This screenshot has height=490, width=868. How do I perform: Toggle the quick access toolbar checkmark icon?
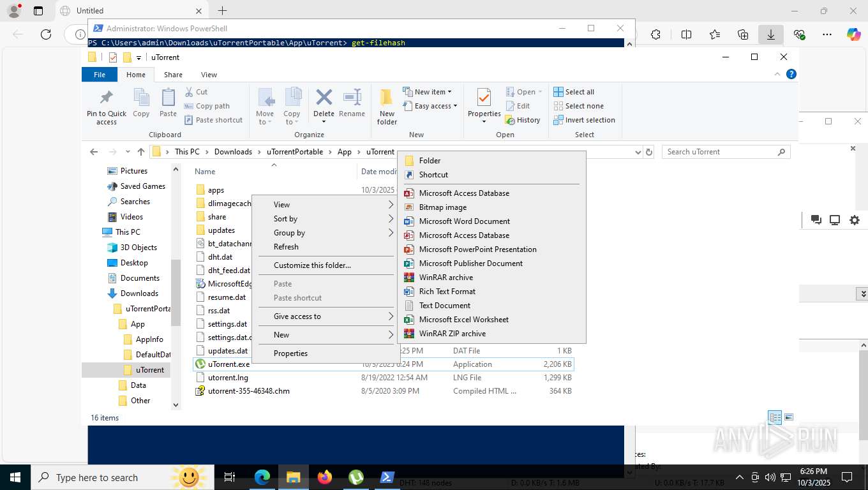pyautogui.click(x=113, y=57)
